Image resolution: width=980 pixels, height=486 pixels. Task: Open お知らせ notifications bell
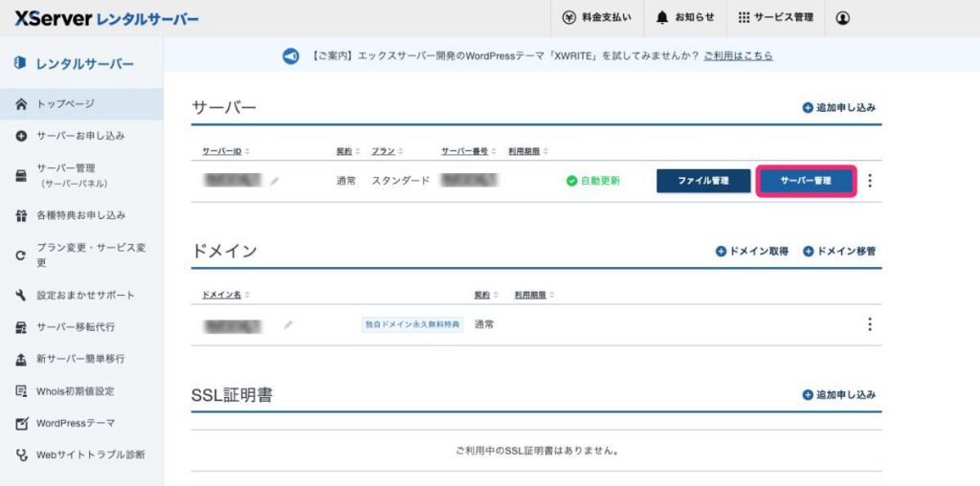point(685,18)
